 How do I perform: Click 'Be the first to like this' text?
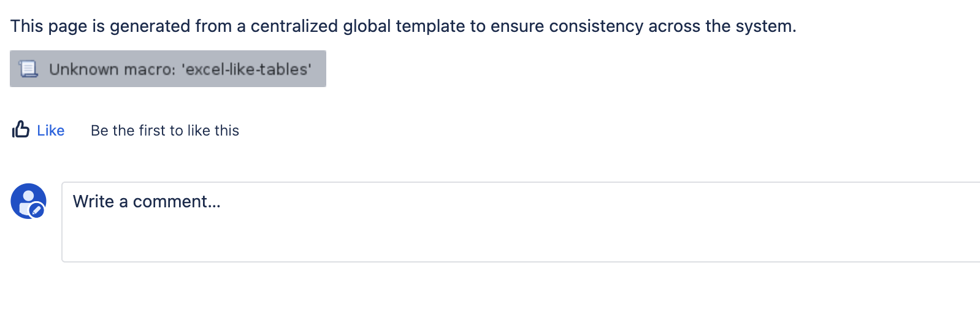[x=164, y=131]
